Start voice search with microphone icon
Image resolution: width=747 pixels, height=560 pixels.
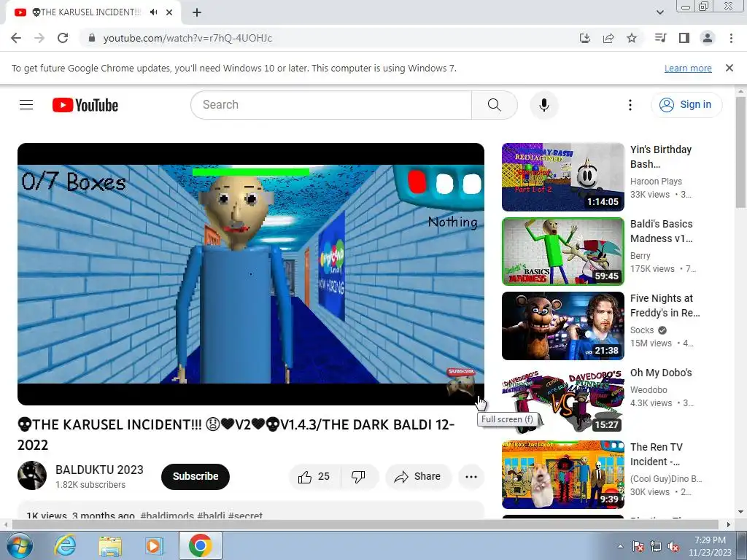pos(543,105)
